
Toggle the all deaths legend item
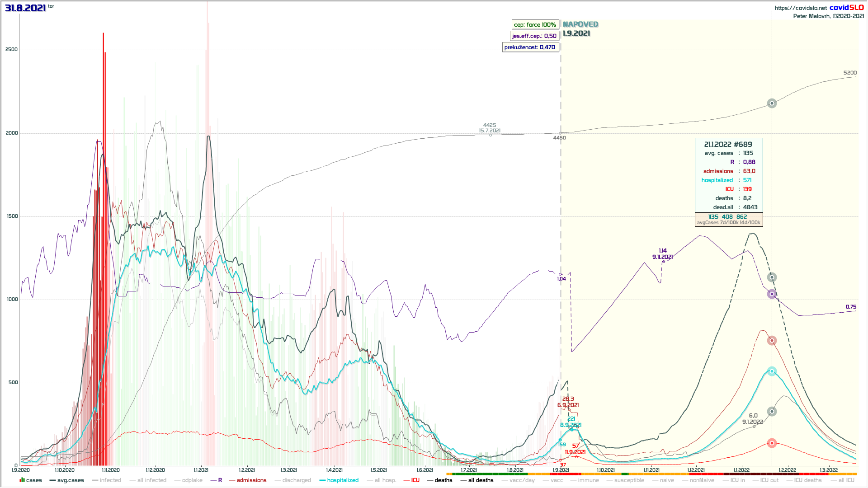point(481,480)
